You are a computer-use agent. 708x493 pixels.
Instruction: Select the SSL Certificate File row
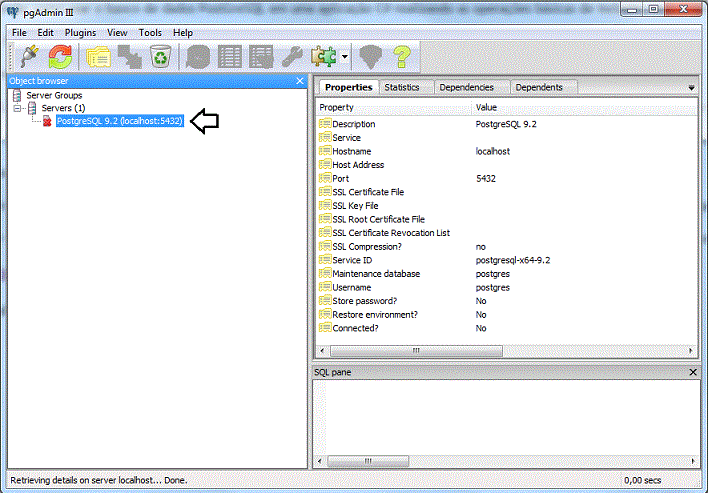click(507, 192)
